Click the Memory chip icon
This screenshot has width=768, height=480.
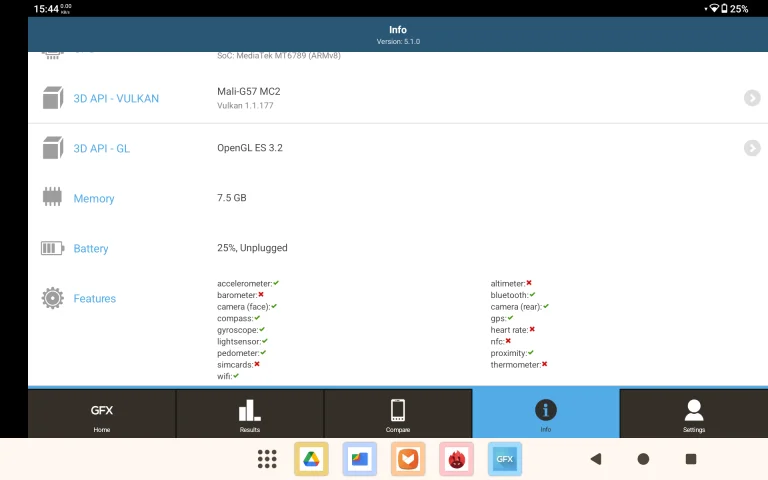coord(52,197)
